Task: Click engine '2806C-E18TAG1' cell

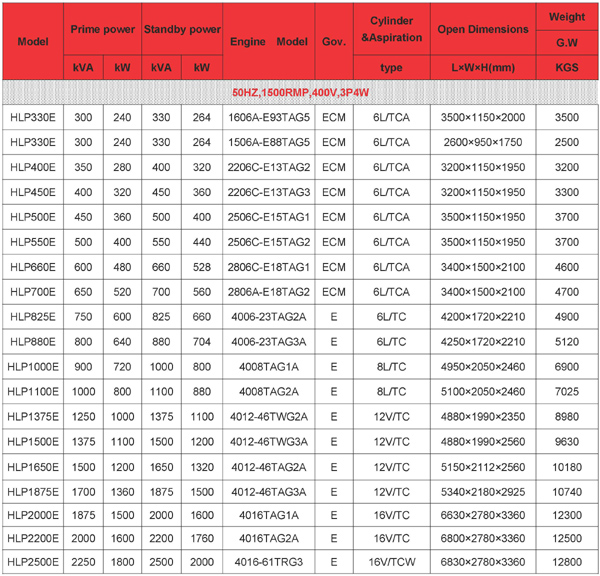Action: click(269, 267)
